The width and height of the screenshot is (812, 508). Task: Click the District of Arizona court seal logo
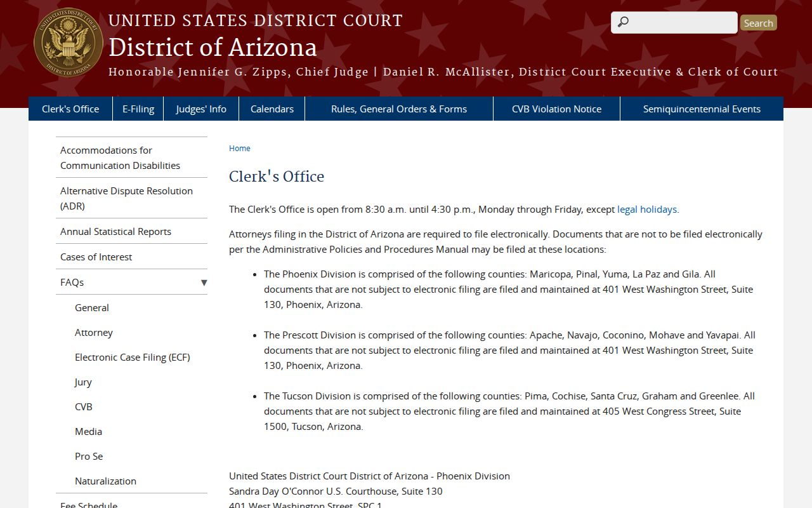click(x=69, y=43)
